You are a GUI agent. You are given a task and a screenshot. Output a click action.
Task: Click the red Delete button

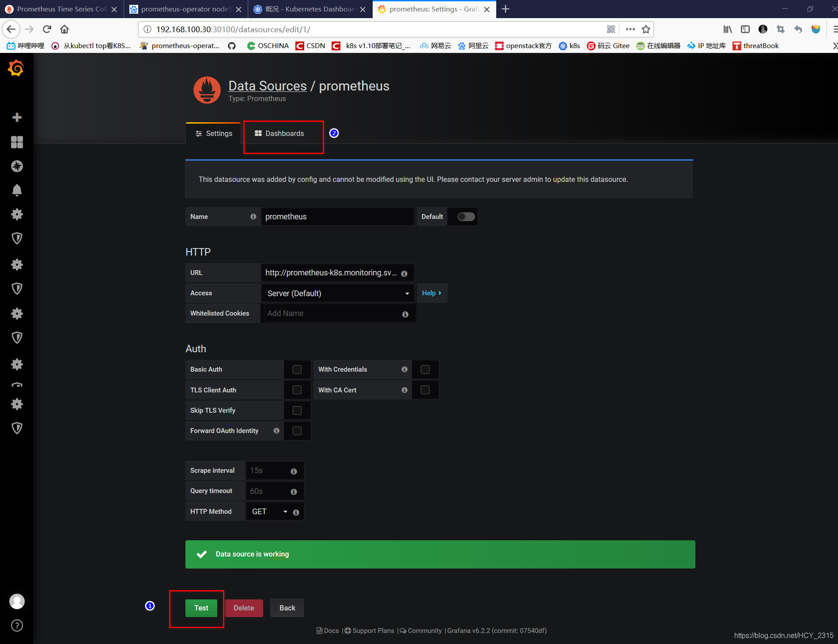tap(244, 608)
